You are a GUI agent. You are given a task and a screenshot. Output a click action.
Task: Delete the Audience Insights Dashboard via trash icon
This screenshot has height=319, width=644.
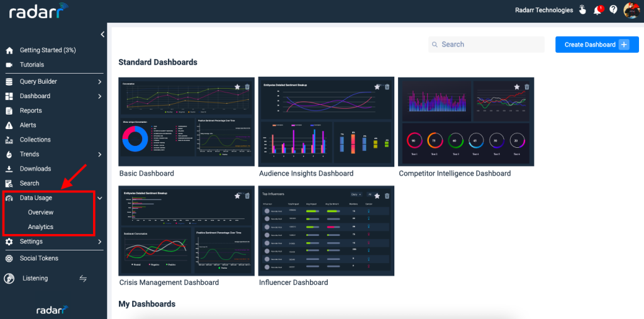tap(387, 87)
